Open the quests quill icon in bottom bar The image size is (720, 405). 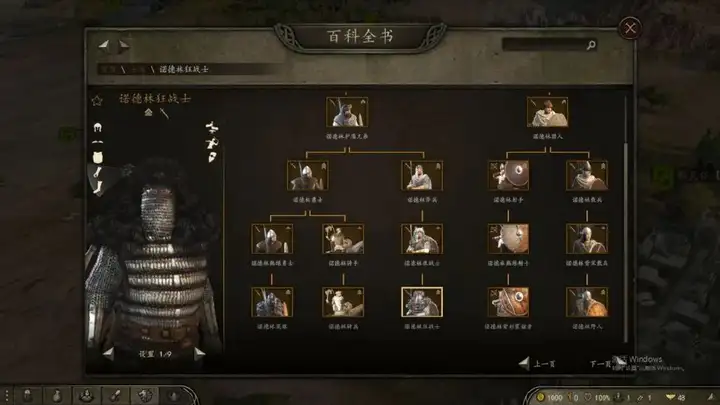[115, 395]
